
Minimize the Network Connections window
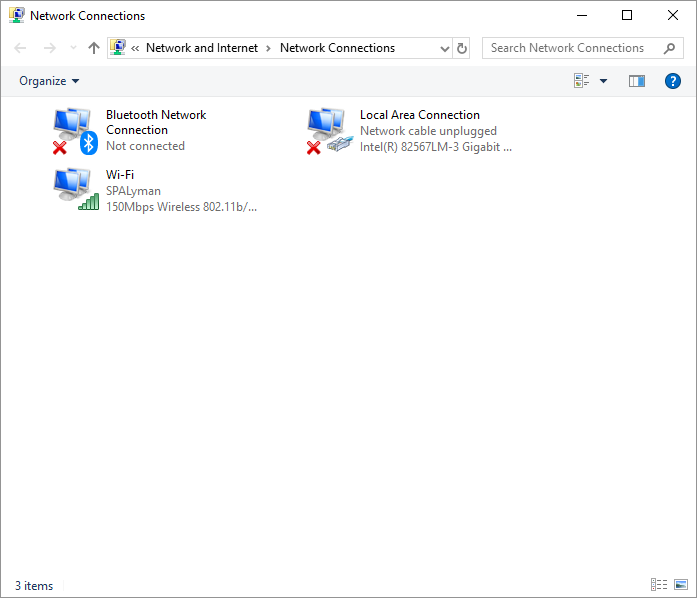tap(581, 16)
